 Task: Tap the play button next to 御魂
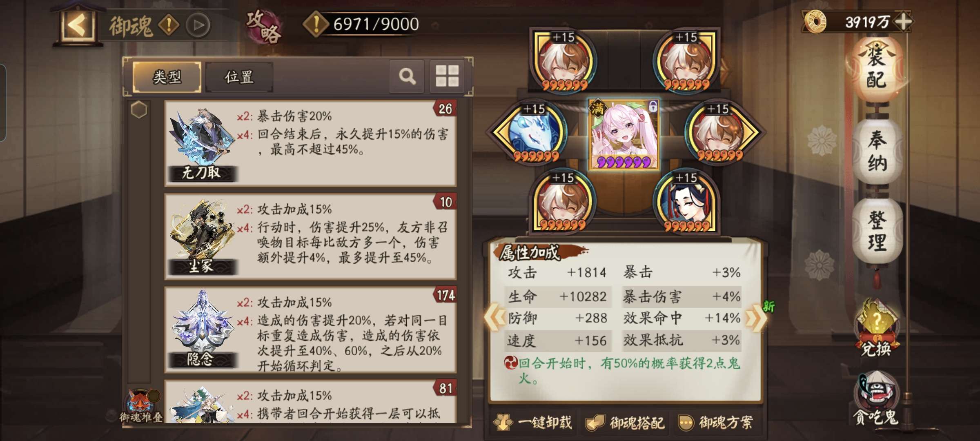tap(198, 25)
